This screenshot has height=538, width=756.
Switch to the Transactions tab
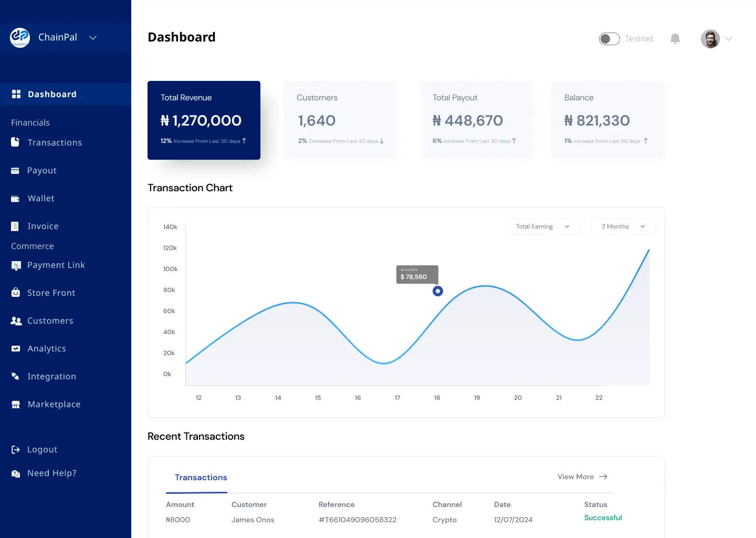pos(201,478)
